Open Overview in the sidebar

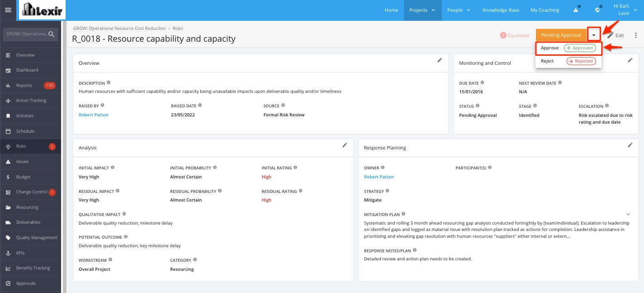pos(30,55)
